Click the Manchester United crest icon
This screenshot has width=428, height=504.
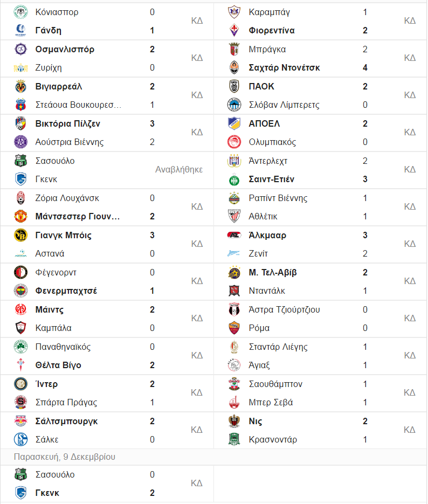tap(21, 216)
